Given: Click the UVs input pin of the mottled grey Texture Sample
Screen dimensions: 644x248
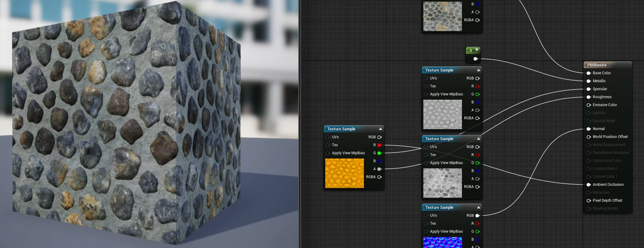Looking at the screenshot, I should [x=426, y=147].
